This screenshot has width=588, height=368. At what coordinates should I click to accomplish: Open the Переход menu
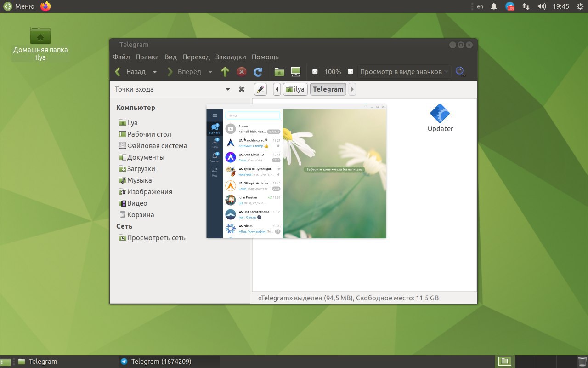(x=196, y=57)
